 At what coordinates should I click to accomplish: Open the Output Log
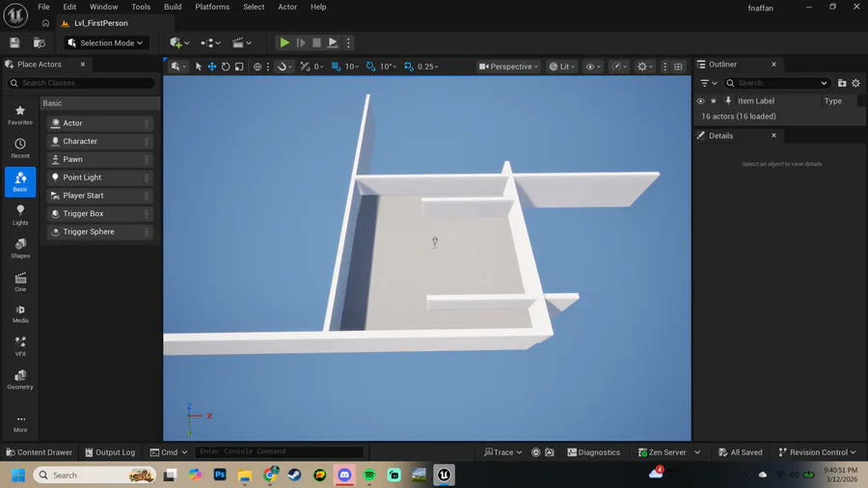pyautogui.click(x=110, y=452)
